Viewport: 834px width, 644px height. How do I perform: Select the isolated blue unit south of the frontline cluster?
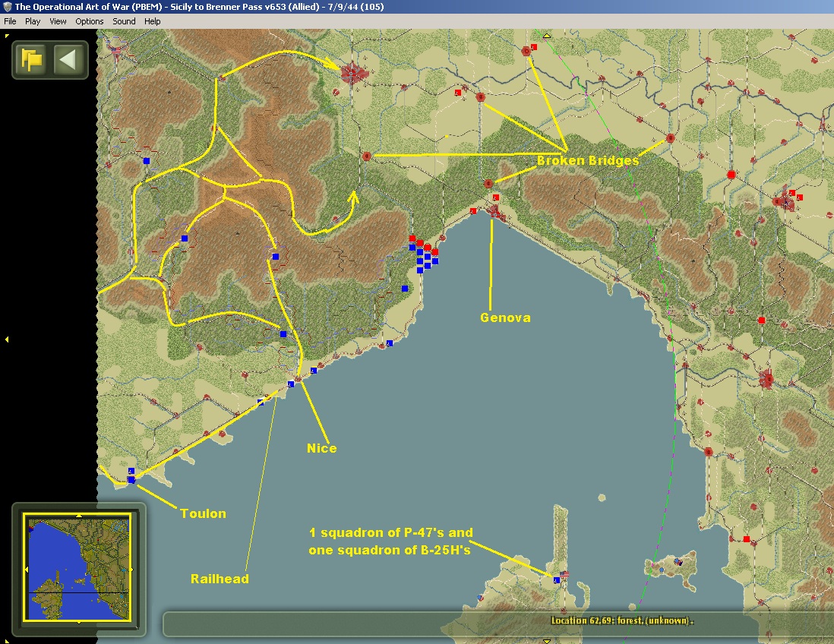click(405, 289)
